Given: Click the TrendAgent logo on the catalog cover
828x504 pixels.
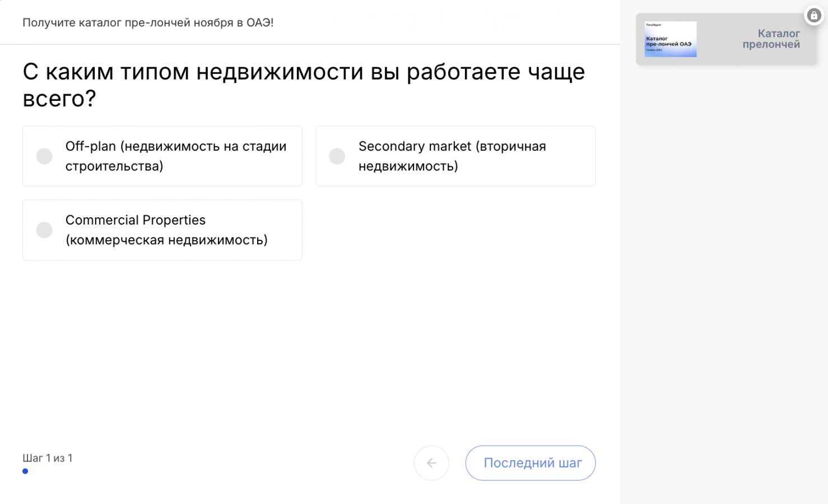Looking at the screenshot, I should [653, 25].
